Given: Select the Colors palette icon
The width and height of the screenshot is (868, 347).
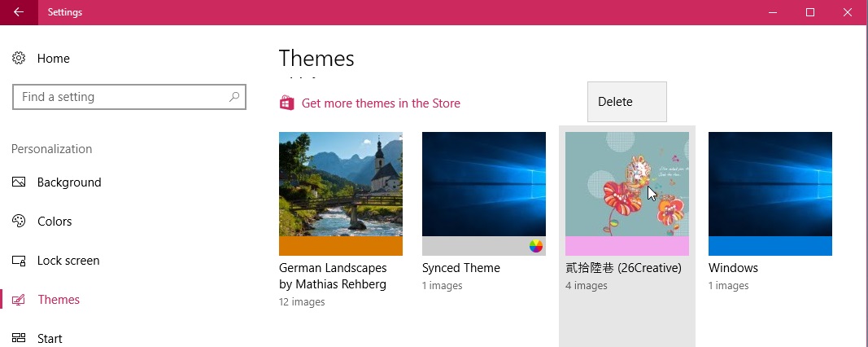Looking at the screenshot, I should pyautogui.click(x=19, y=221).
